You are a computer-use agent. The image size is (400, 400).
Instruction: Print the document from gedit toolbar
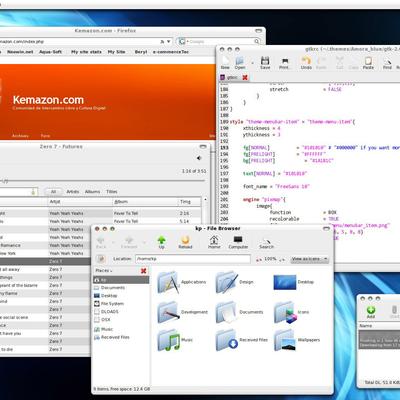tap(285, 63)
